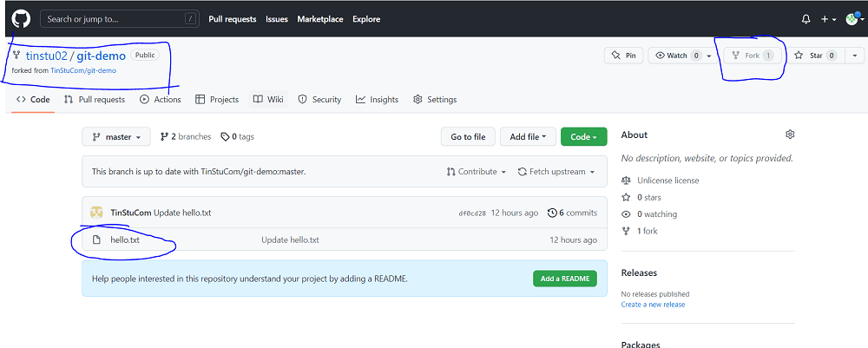
Task: Click Create a new release link
Action: click(653, 305)
